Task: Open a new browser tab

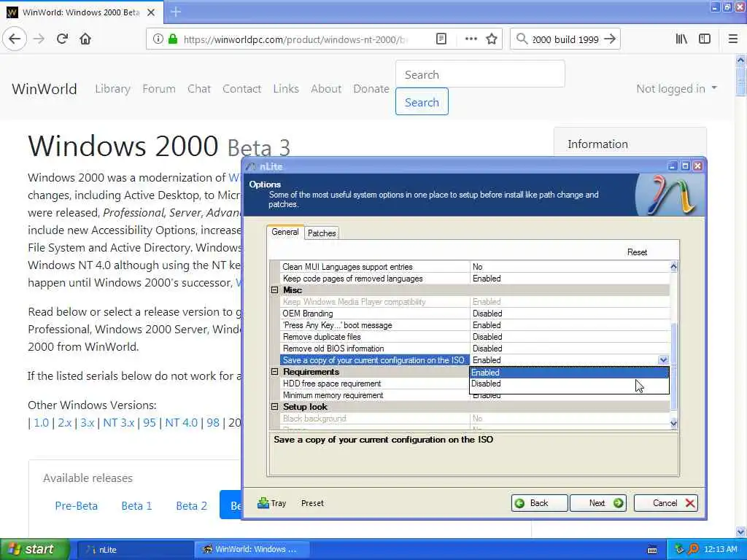Action: (x=176, y=12)
